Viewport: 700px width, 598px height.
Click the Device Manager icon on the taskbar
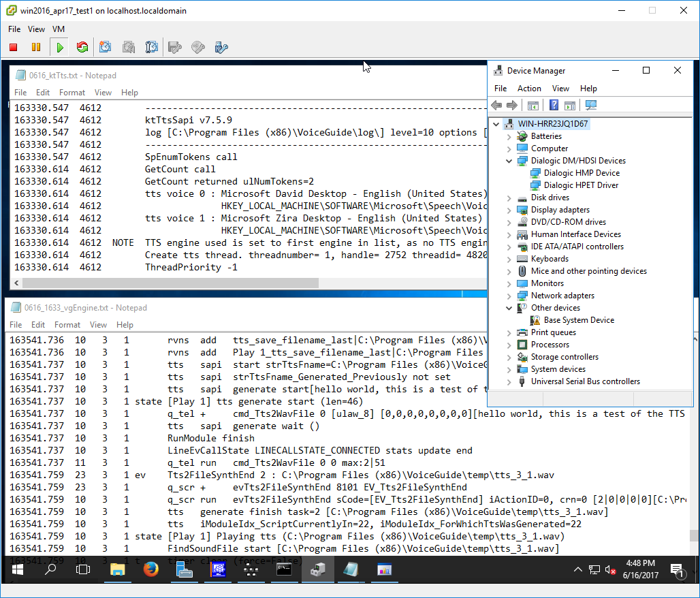317,569
